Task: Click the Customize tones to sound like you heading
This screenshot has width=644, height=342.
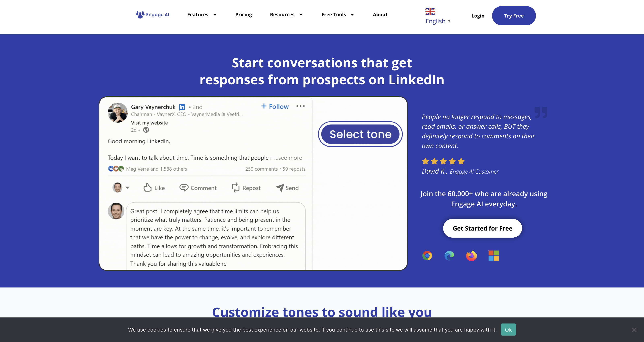Action: coord(322,312)
